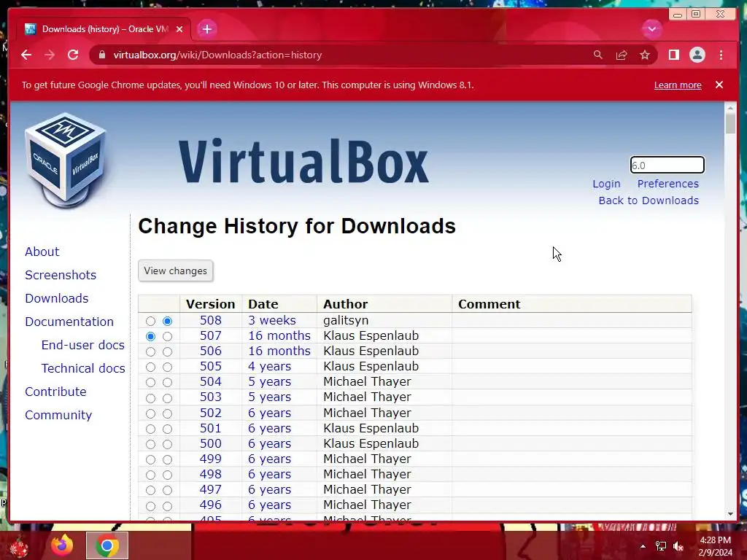Viewport: 747px width, 560px height.
Task: Select the new-version radio for version 502
Action: [x=167, y=413]
